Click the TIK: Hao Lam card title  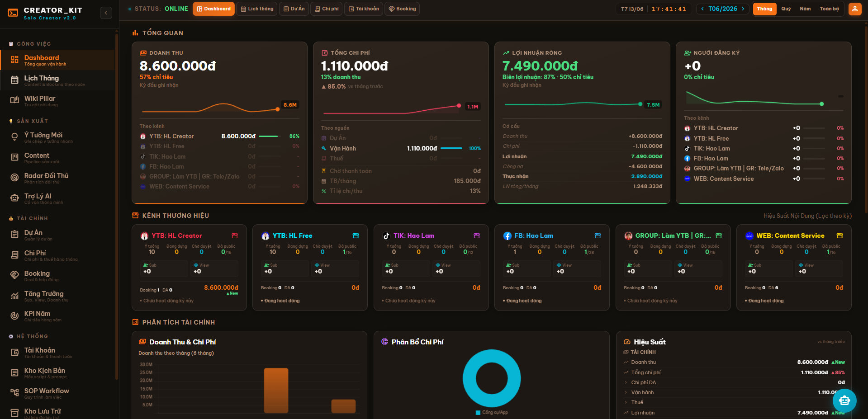pyautogui.click(x=414, y=235)
